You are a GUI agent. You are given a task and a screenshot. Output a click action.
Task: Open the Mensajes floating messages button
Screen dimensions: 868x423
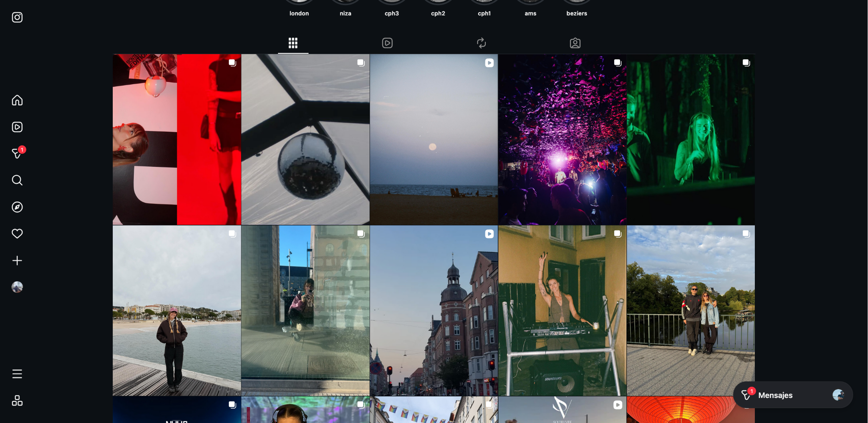793,395
